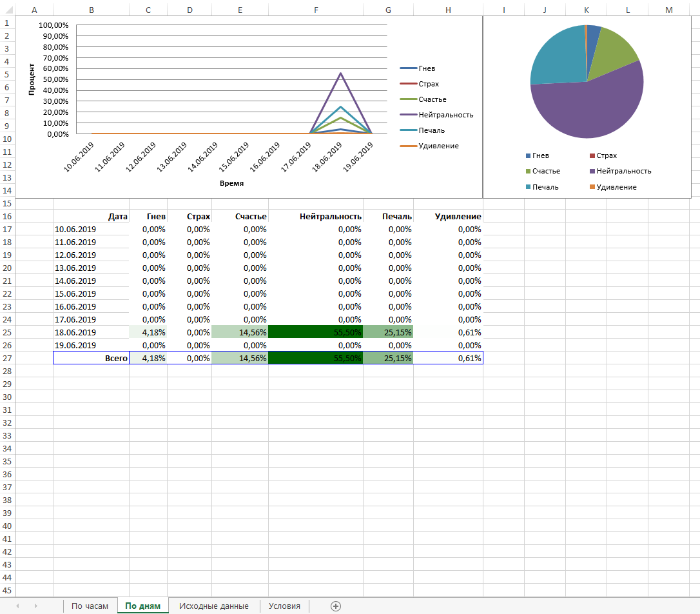700x614 pixels.
Task: Select 0,61% cell in Всего row
Action: click(448, 358)
